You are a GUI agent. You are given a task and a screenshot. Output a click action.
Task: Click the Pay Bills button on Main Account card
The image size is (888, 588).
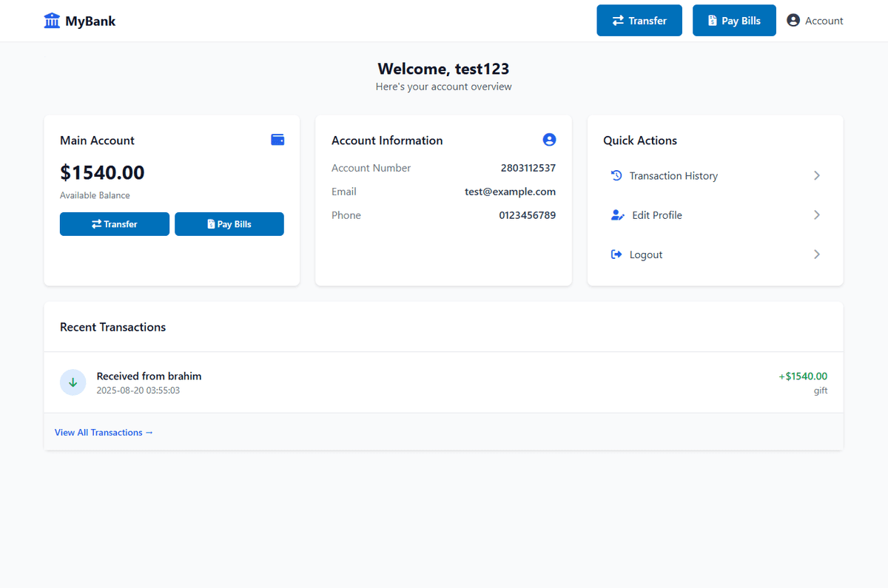click(229, 223)
